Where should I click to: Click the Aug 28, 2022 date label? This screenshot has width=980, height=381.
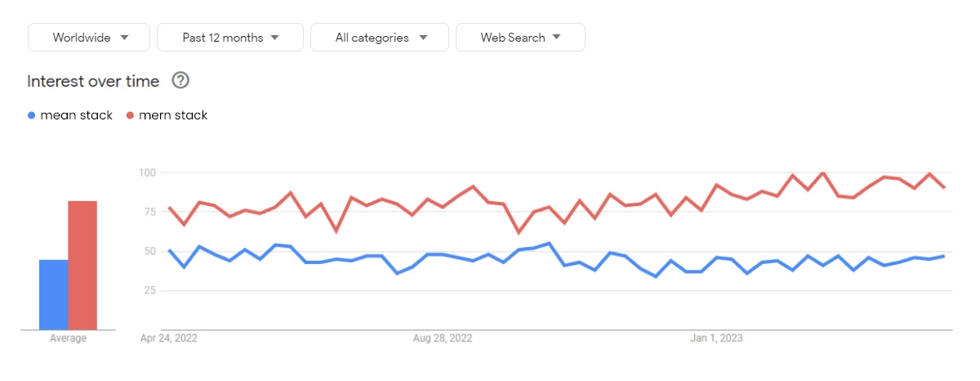443,338
